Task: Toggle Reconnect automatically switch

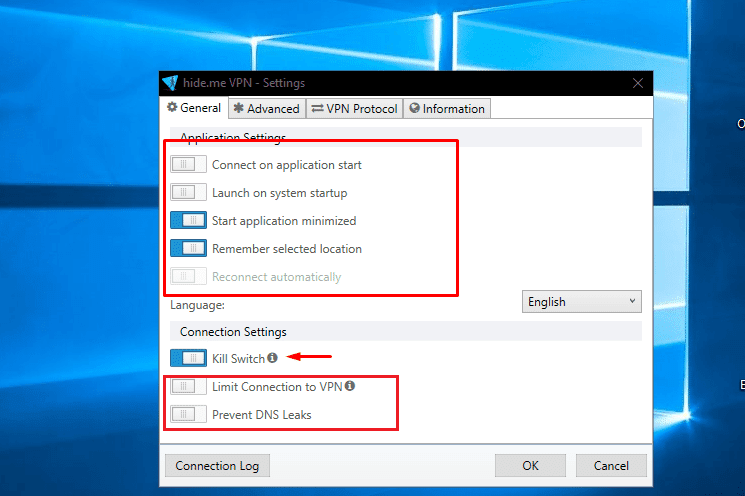Action: point(188,276)
